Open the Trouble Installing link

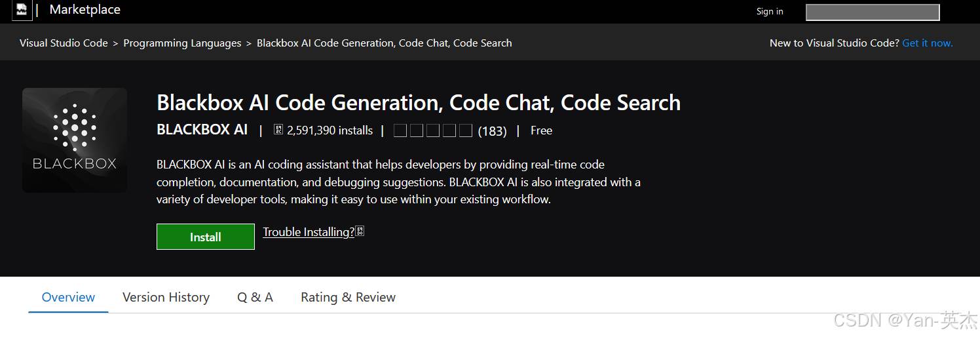(x=309, y=232)
